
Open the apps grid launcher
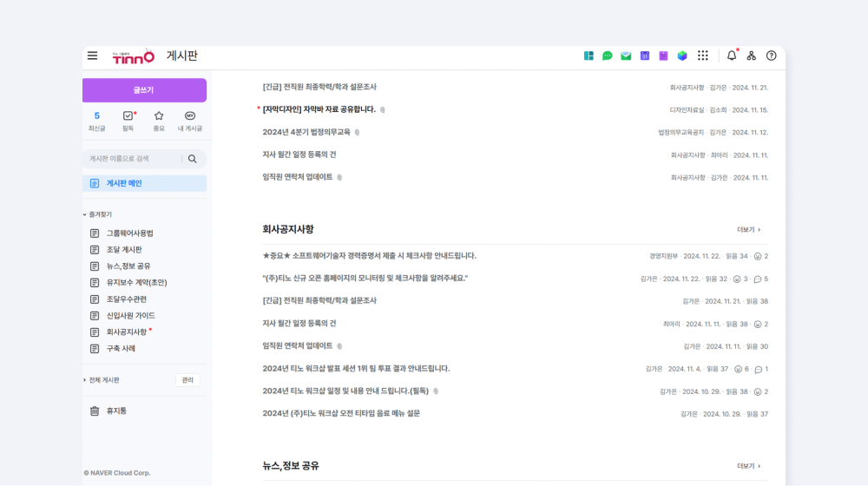tap(702, 56)
